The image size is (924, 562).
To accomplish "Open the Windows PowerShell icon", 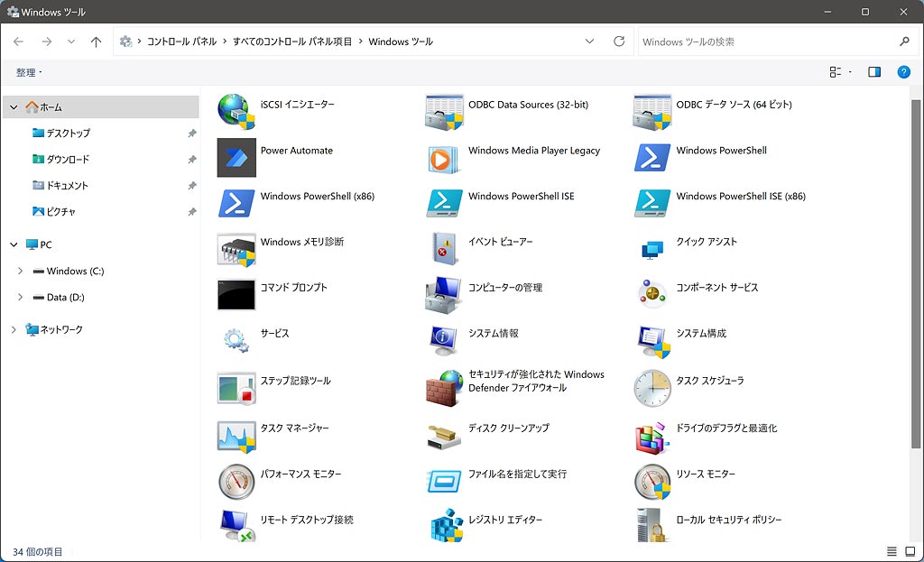I will pos(651,157).
